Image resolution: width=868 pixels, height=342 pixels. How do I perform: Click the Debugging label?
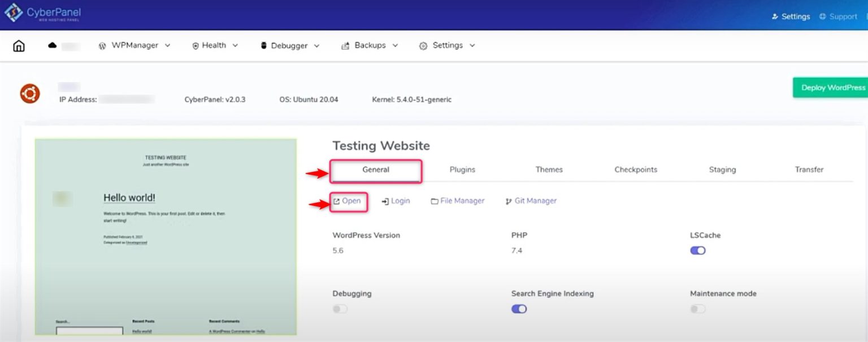pyautogui.click(x=352, y=293)
